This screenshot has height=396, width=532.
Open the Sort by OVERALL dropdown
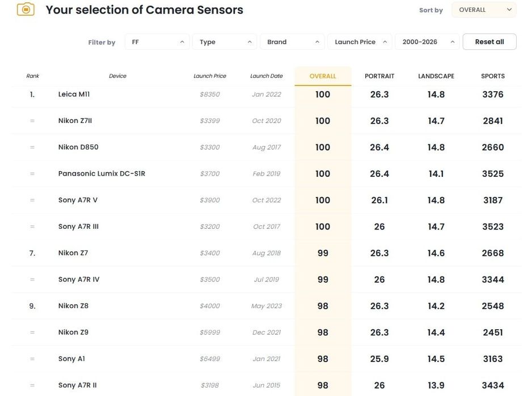[484, 10]
